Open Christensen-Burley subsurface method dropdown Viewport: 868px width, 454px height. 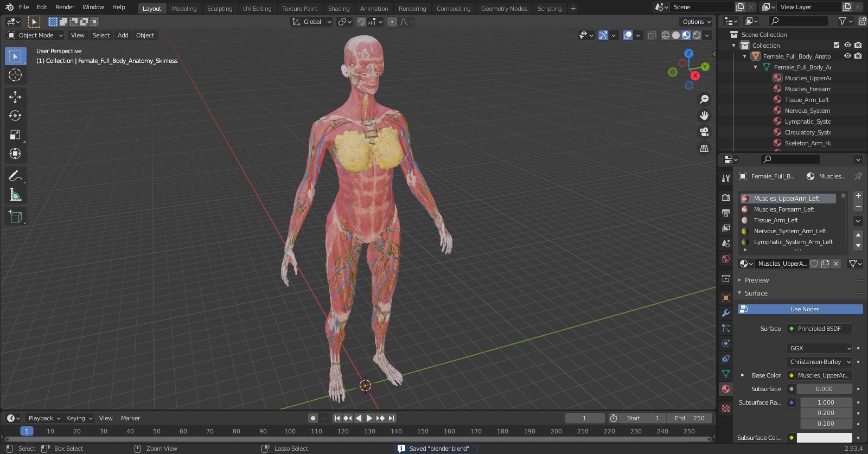820,362
